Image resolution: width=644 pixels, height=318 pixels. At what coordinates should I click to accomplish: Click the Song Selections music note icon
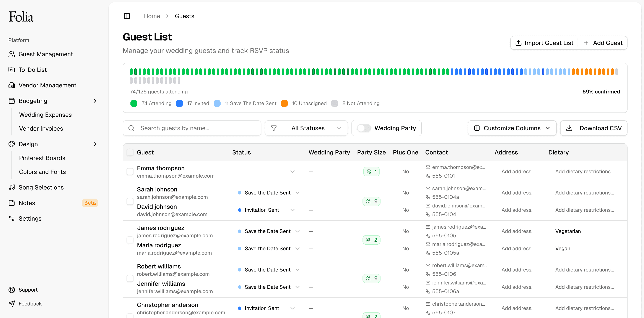click(11, 187)
